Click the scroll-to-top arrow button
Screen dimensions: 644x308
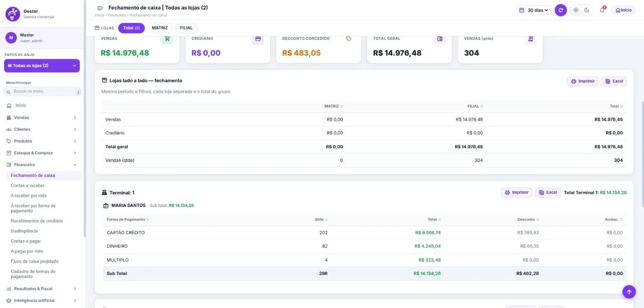pos(629,292)
